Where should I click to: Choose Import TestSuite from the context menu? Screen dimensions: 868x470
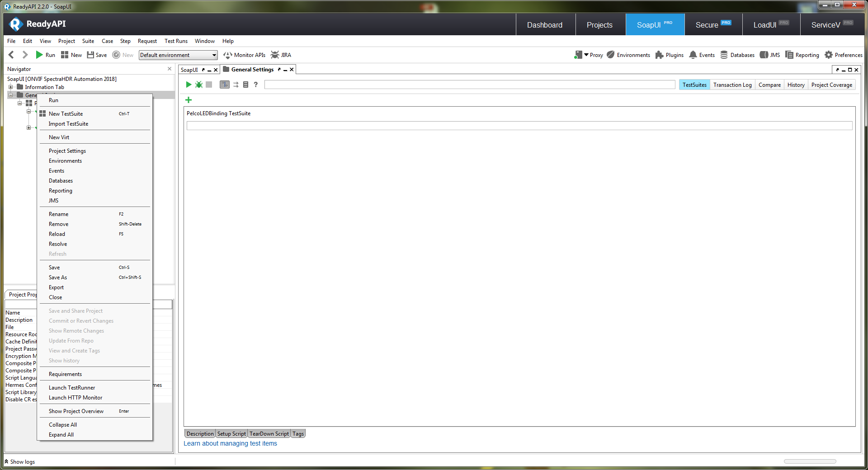click(94, 124)
